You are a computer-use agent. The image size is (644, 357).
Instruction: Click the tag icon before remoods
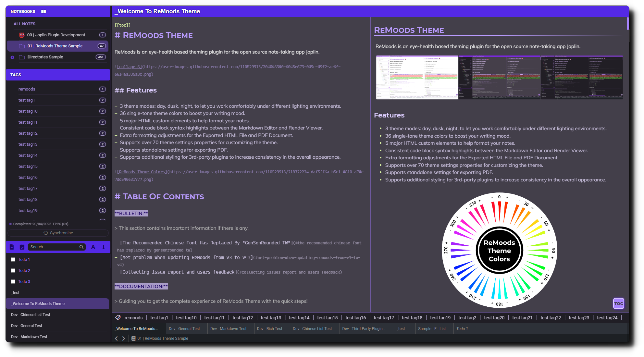coord(118,317)
